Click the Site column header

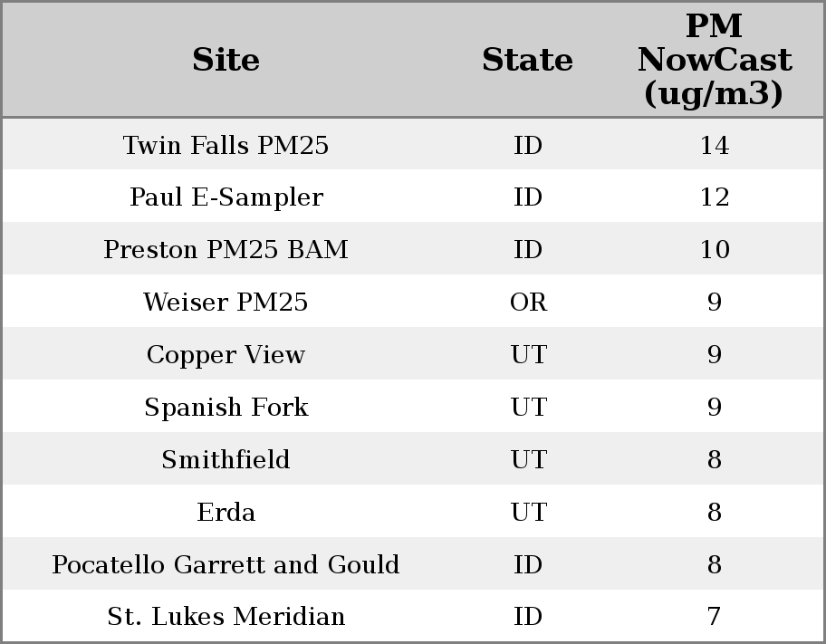226,60
